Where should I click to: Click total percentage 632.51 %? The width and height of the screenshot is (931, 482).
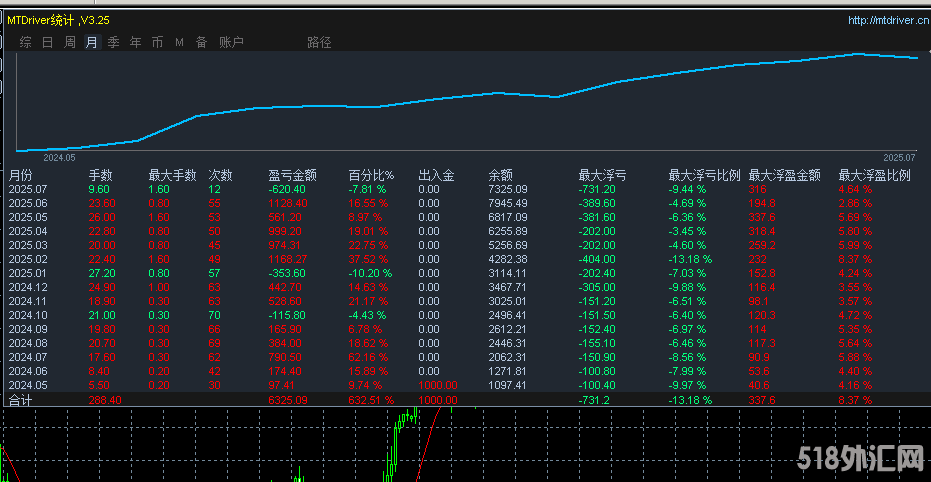[x=371, y=400]
